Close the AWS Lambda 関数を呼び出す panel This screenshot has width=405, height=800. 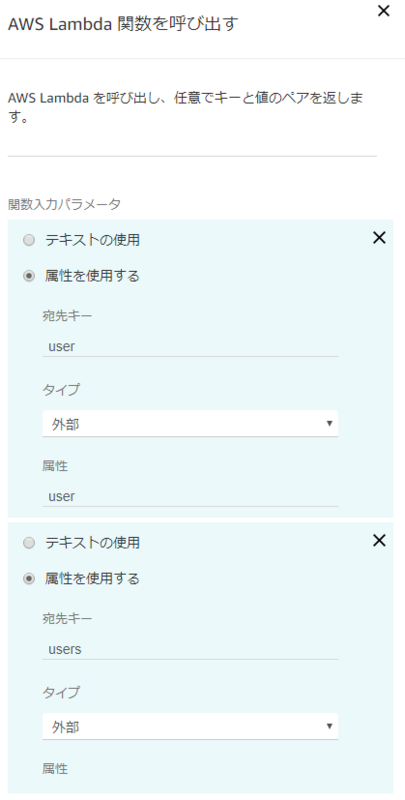[x=383, y=11]
